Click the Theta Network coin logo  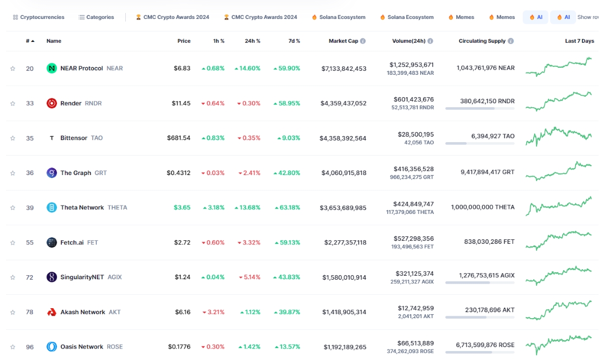pyautogui.click(x=51, y=207)
